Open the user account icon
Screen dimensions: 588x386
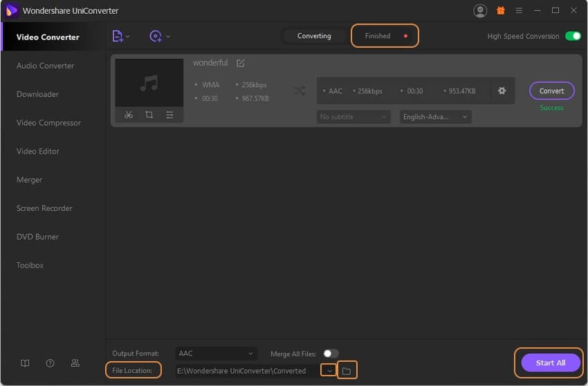(x=480, y=11)
